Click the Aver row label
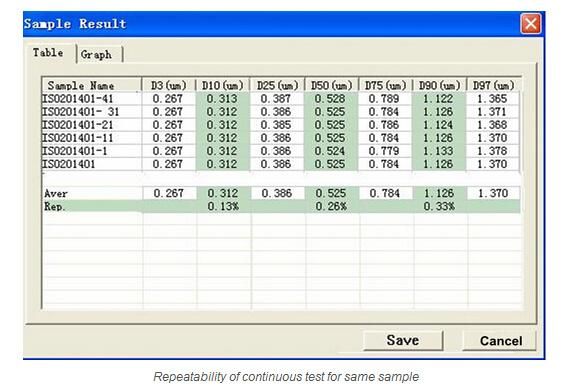 click(56, 193)
